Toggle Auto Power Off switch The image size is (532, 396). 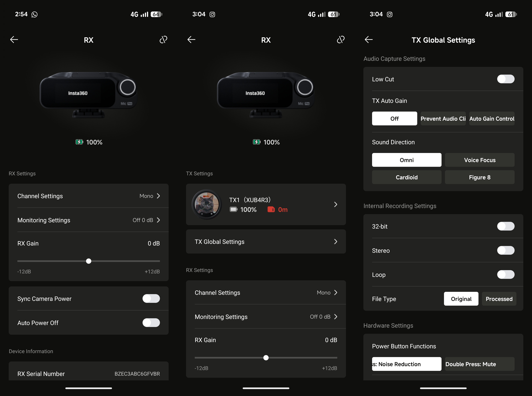(151, 323)
